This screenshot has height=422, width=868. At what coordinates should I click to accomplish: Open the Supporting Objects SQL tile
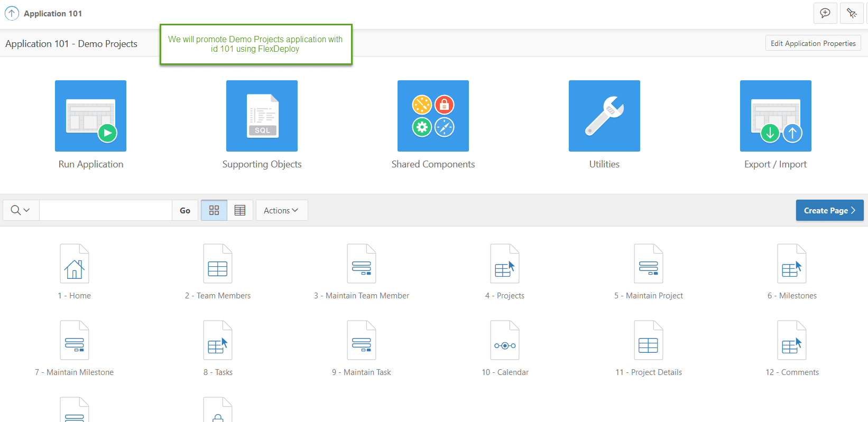click(262, 116)
